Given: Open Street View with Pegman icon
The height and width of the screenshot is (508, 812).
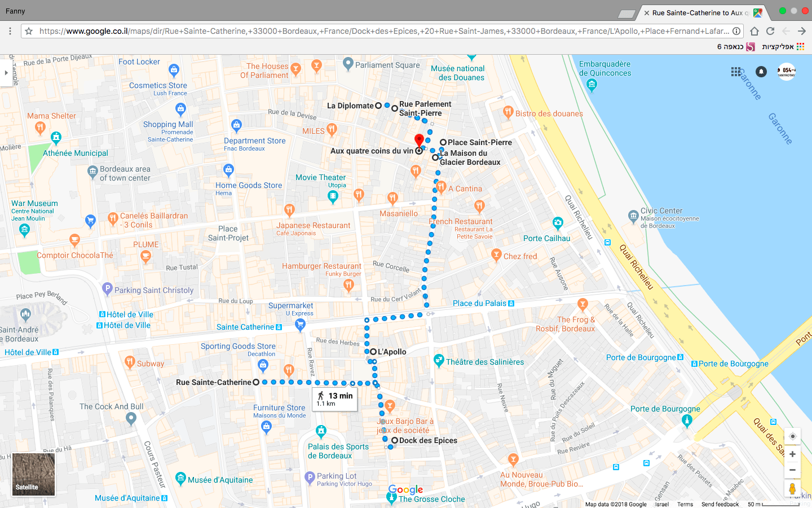Looking at the screenshot, I should point(792,489).
